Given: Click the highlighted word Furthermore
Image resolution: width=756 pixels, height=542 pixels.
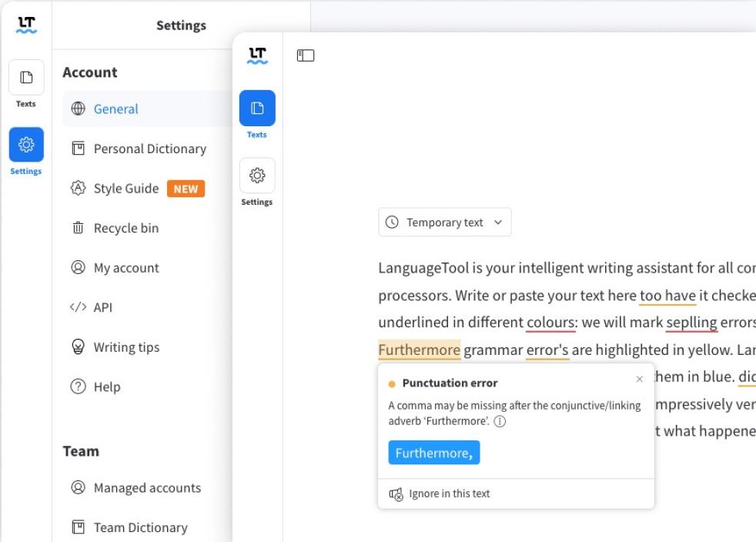Looking at the screenshot, I should pyautogui.click(x=419, y=350).
